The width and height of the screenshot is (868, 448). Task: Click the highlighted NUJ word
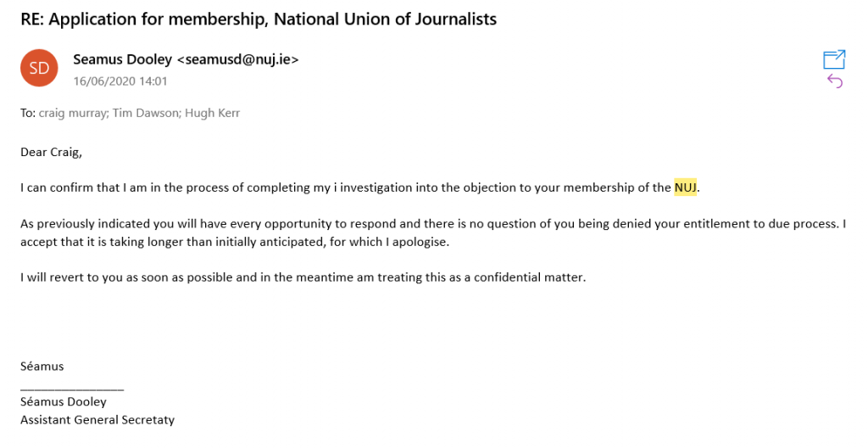[x=685, y=188]
